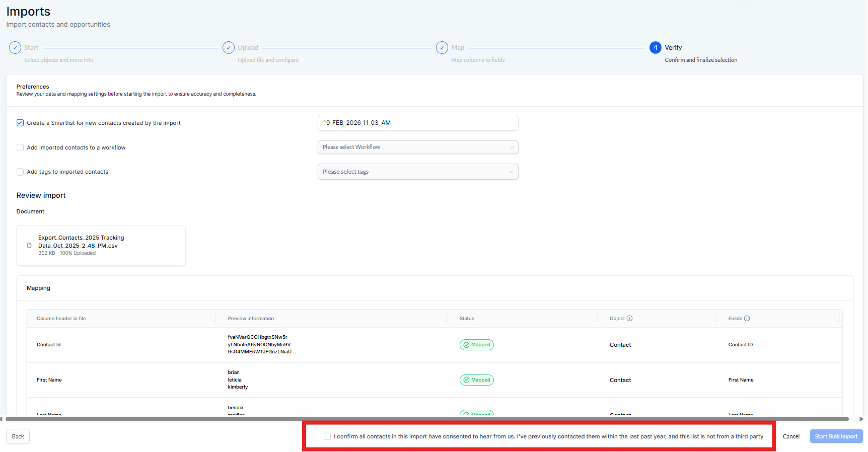
Task: Go to the Map step label
Action: pyautogui.click(x=458, y=47)
